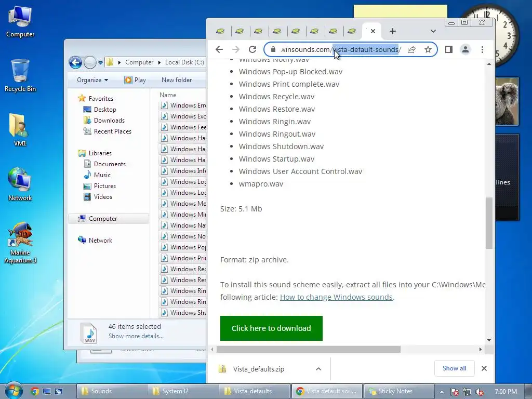The height and width of the screenshot is (399, 532).
Task: Select Computer in navigation pane
Action: (109, 219)
